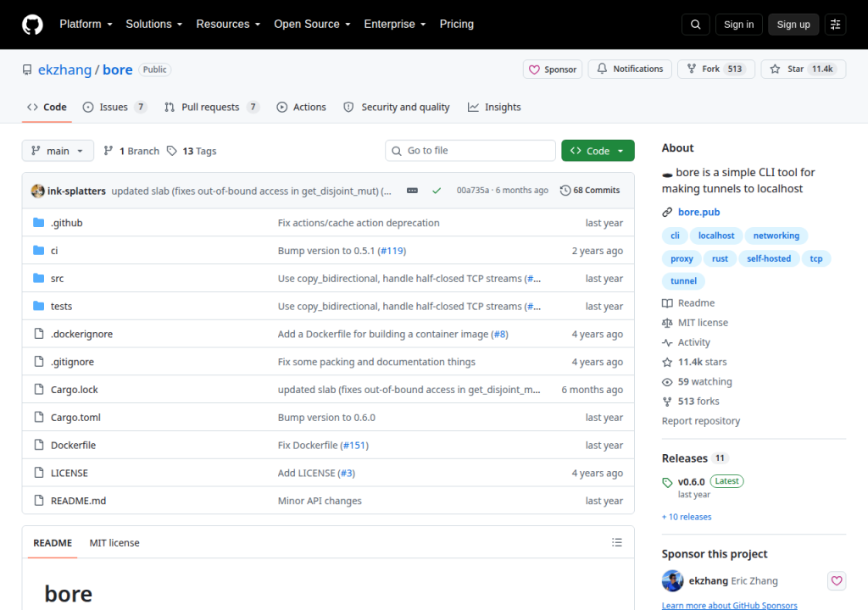Select the README tab in file viewer
The width and height of the screenshot is (868, 610).
pyautogui.click(x=53, y=543)
